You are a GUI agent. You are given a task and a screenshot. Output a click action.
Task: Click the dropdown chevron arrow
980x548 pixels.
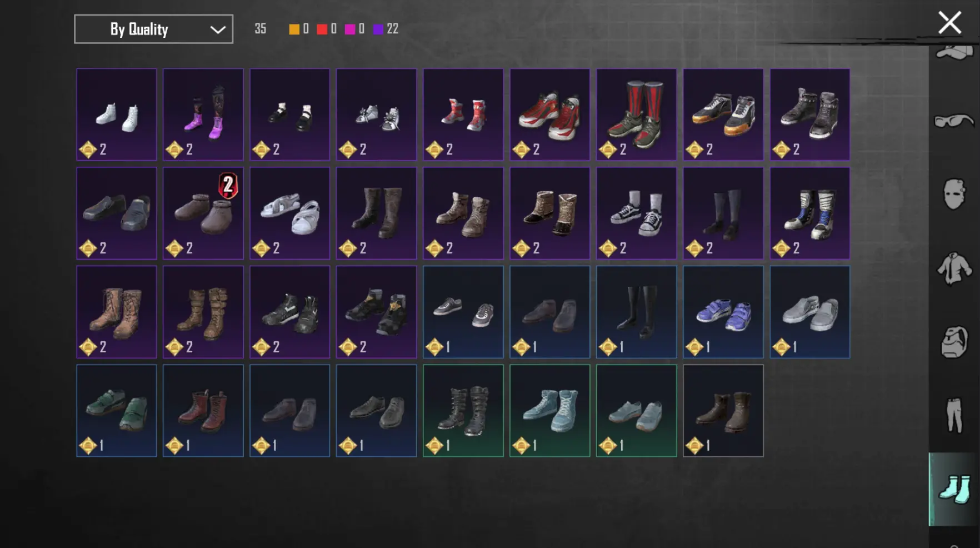coord(218,29)
